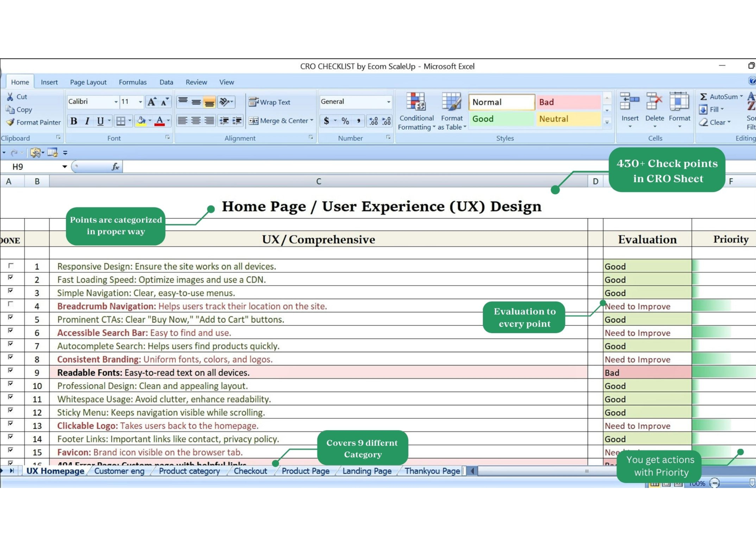
Task: Click the Percent Style icon
Action: pos(345,121)
